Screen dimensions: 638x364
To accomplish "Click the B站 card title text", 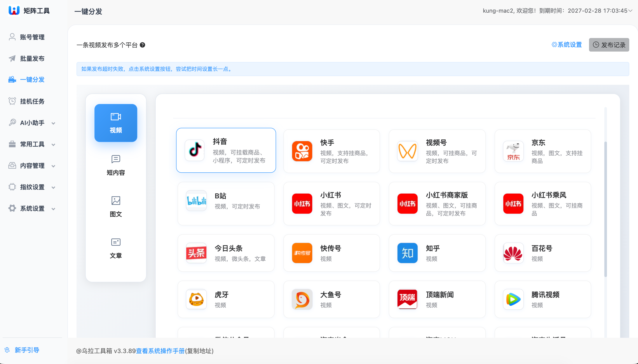I will click(220, 196).
